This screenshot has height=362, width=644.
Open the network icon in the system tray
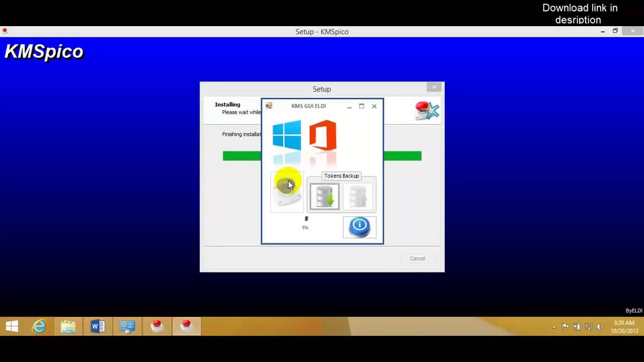point(588,327)
